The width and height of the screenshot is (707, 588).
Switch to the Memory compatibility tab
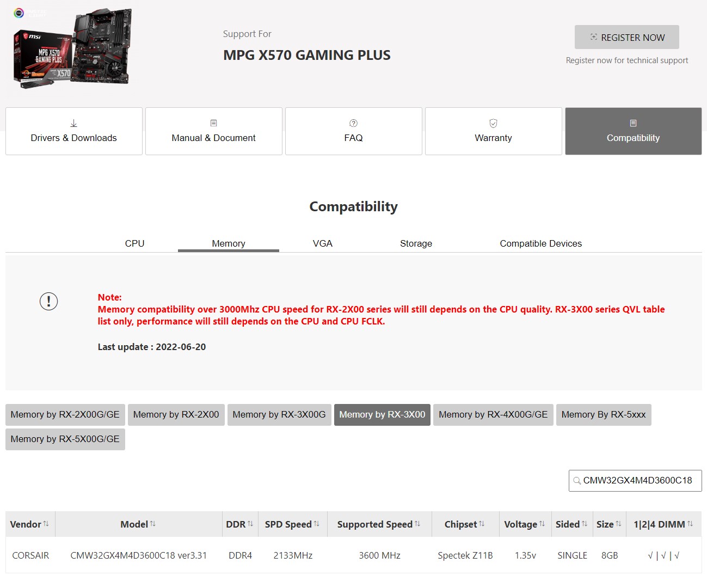[x=229, y=243]
